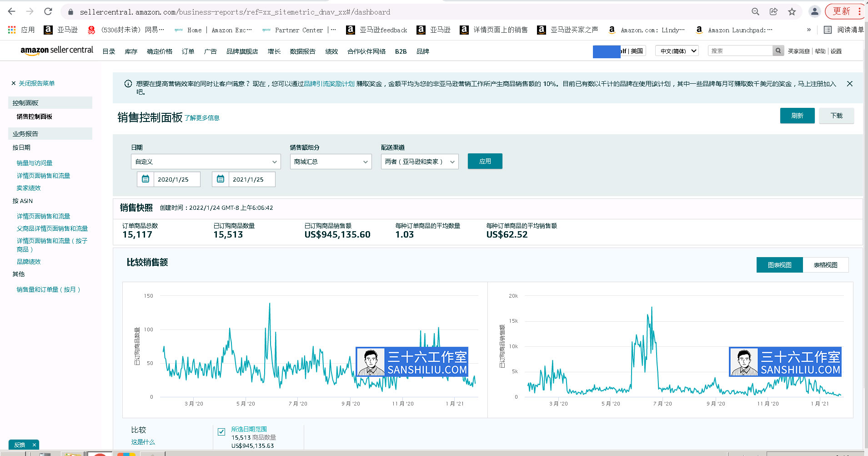
Task: Open 销量与访问量 report
Action: coord(35,163)
